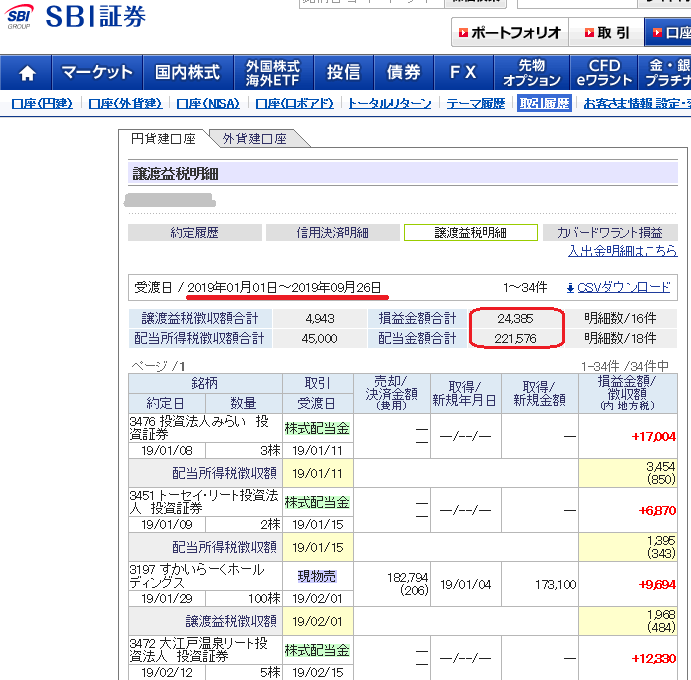Click the search input field at top
The width and height of the screenshot is (691, 680).
372,4
